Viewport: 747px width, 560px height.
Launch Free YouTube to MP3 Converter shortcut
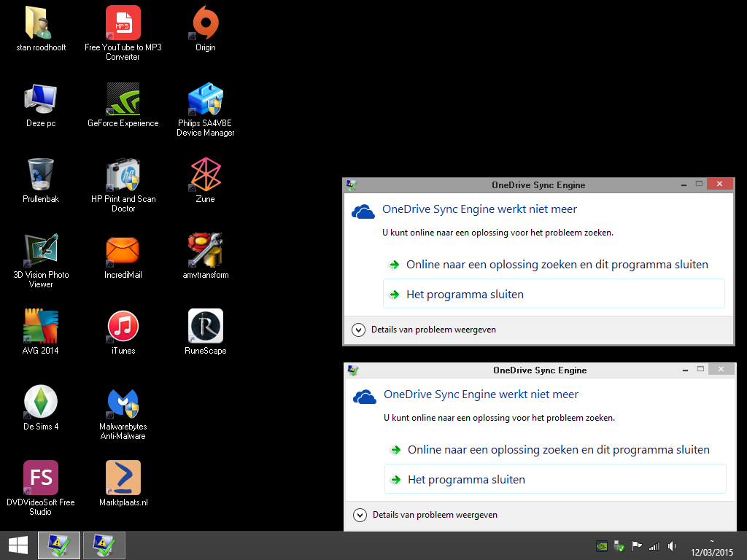point(123,23)
